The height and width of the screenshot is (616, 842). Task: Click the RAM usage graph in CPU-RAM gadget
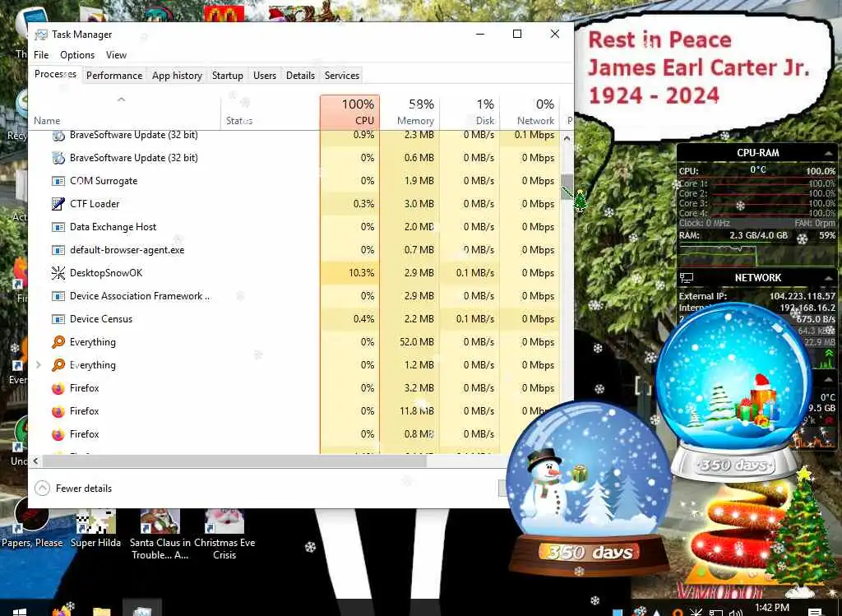756,254
